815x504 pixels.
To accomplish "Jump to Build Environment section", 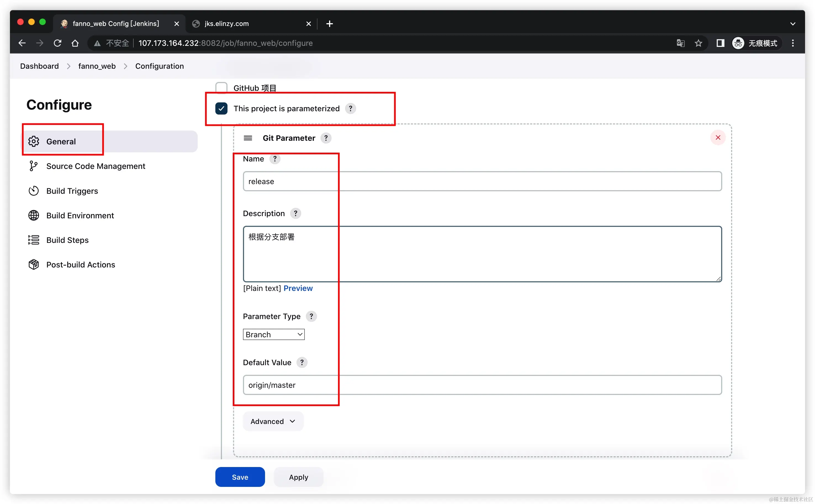I will [80, 215].
